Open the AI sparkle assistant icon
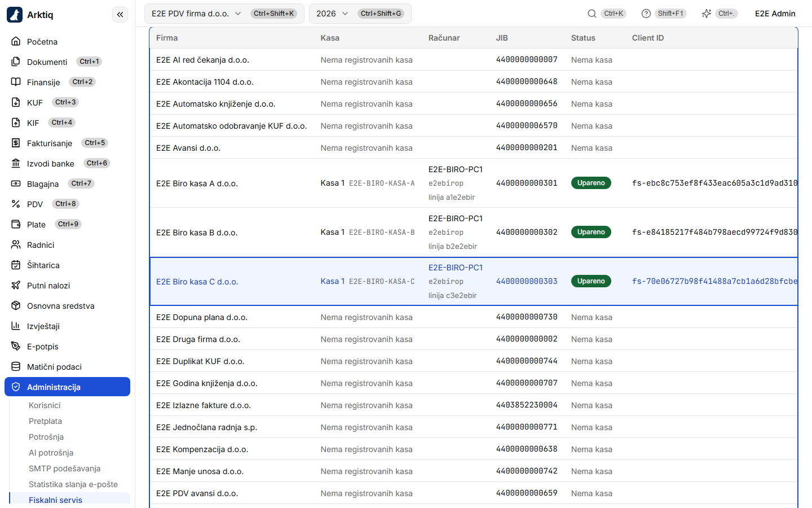 (707, 14)
